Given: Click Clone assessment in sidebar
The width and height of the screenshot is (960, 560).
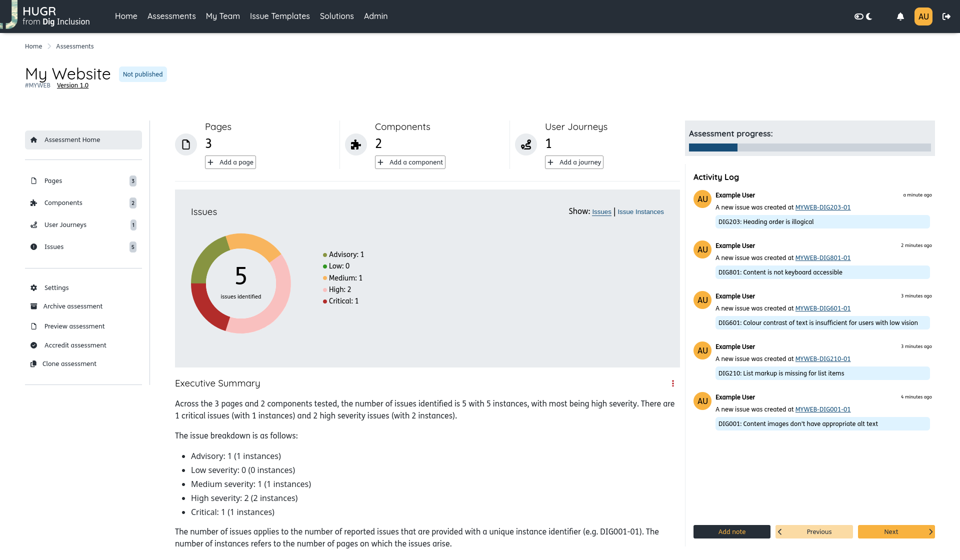Looking at the screenshot, I should (x=69, y=363).
